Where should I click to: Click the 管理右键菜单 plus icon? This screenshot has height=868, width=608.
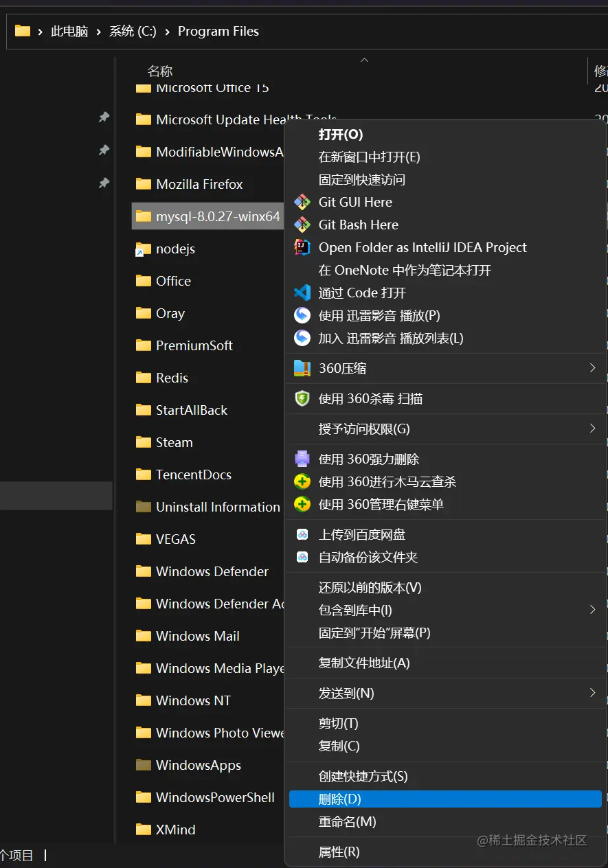[302, 504]
